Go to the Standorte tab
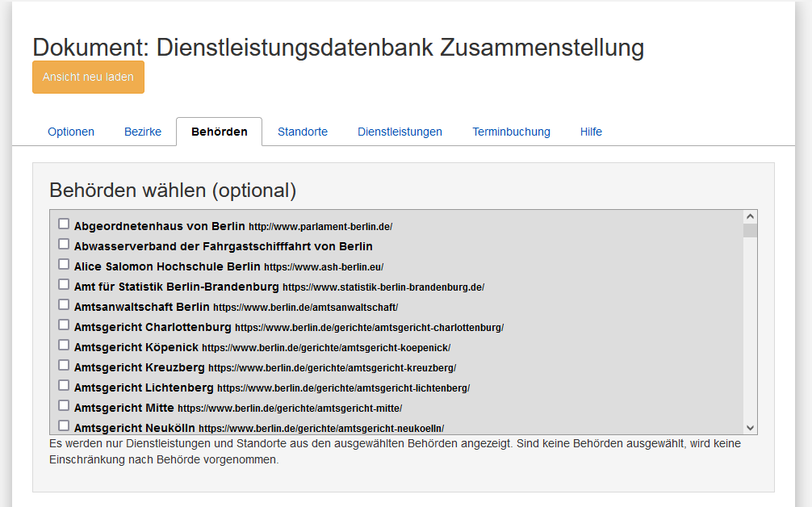812x507 pixels. tap(303, 132)
